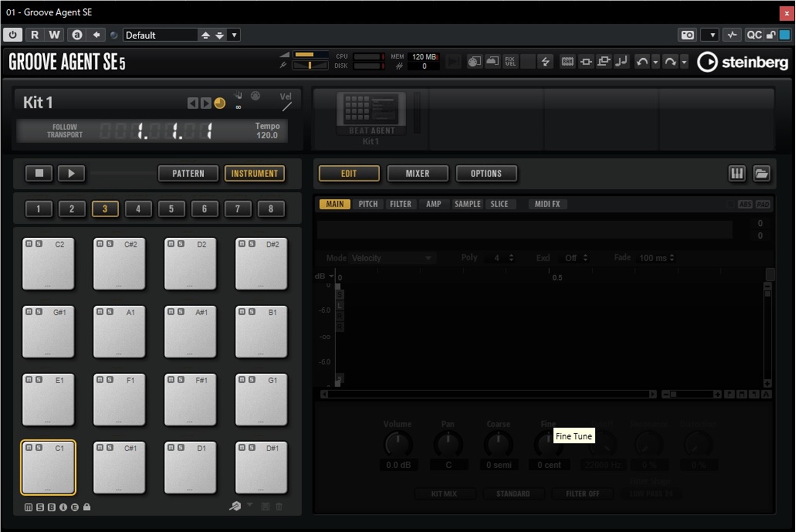Toggle the plugin power bypass button
This screenshot has width=796, height=532.
[12, 34]
